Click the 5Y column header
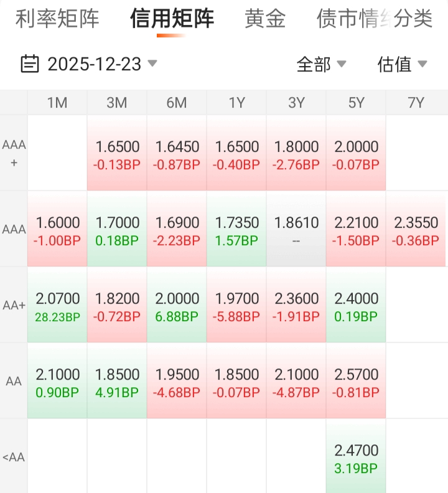 (356, 103)
